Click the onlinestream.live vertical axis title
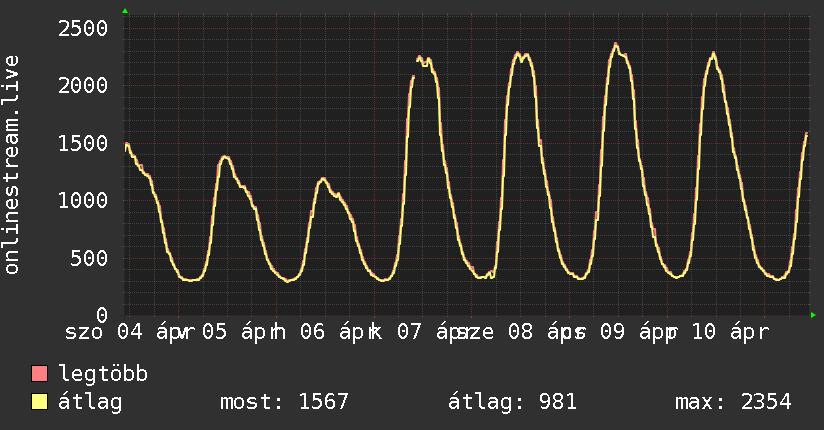Screen dimensions: 824x430 (11, 165)
